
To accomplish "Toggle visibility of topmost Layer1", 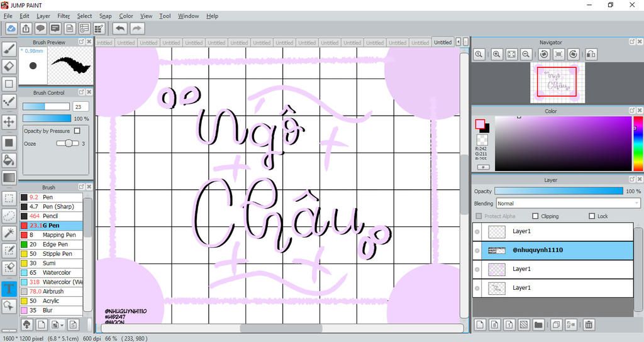I will tap(477, 231).
